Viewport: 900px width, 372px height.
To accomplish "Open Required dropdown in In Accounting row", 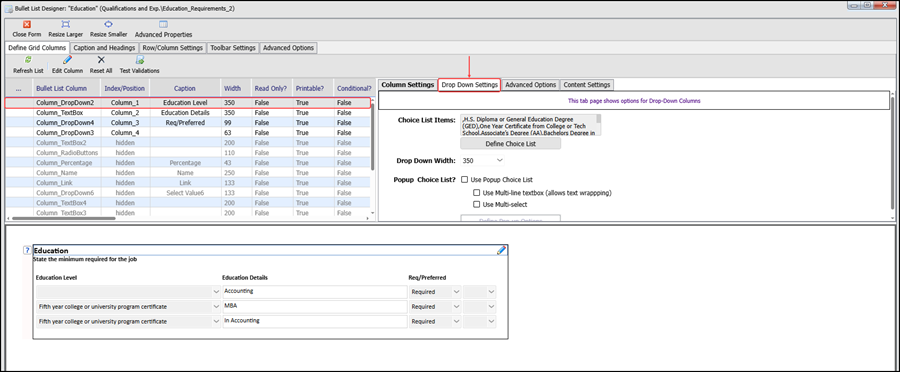I will point(456,321).
